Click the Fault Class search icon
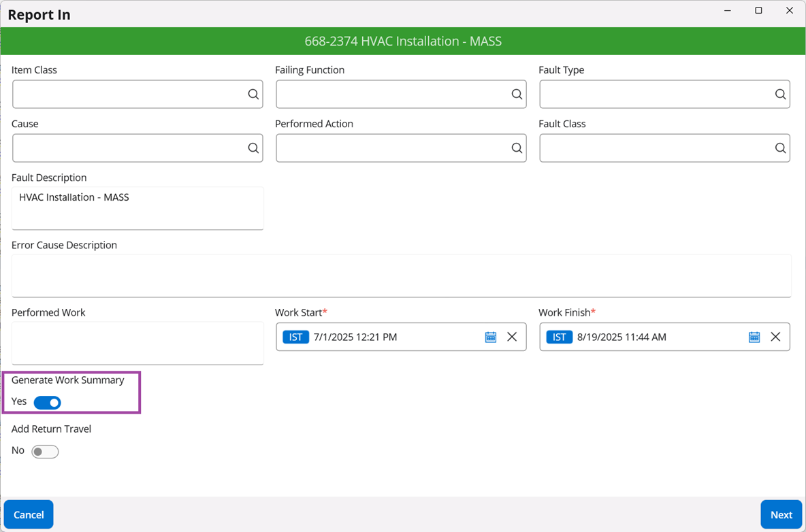This screenshot has width=806, height=532. (780, 148)
